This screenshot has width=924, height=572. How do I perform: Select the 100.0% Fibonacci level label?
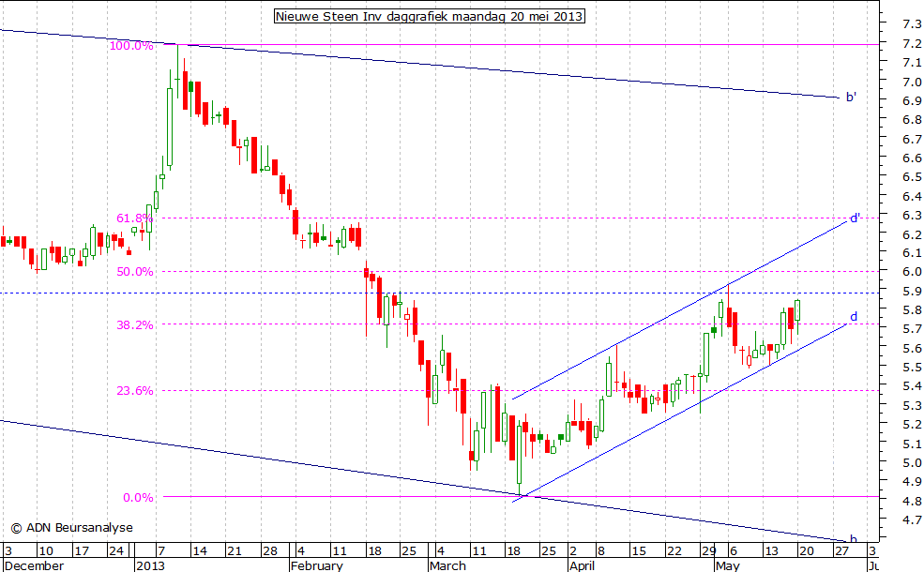131,45
